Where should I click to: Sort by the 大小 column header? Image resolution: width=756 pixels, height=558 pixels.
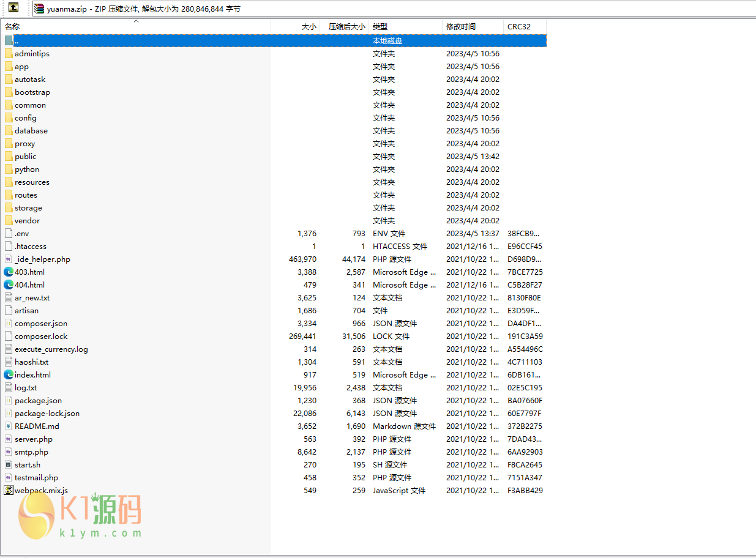309,27
